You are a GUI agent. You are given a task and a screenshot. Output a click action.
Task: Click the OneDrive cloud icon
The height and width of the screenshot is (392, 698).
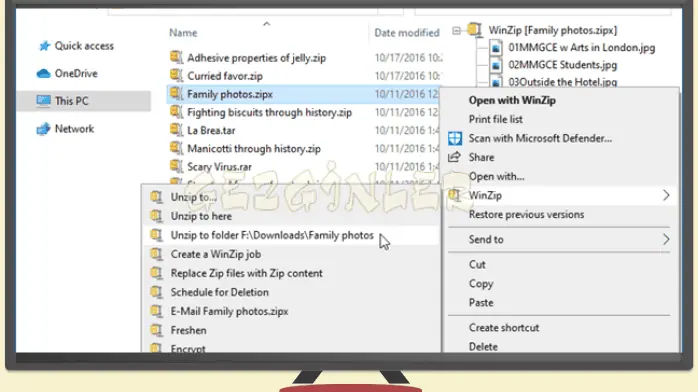point(44,73)
